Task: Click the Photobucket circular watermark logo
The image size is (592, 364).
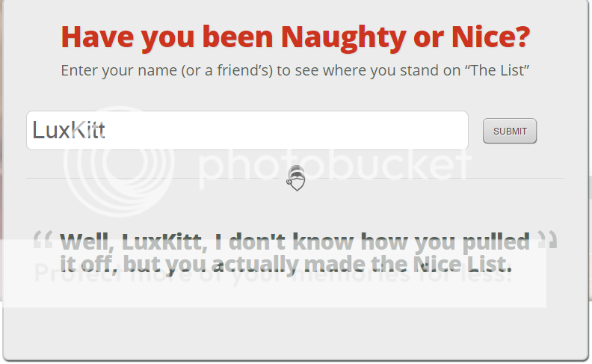Action: pyautogui.click(x=119, y=161)
